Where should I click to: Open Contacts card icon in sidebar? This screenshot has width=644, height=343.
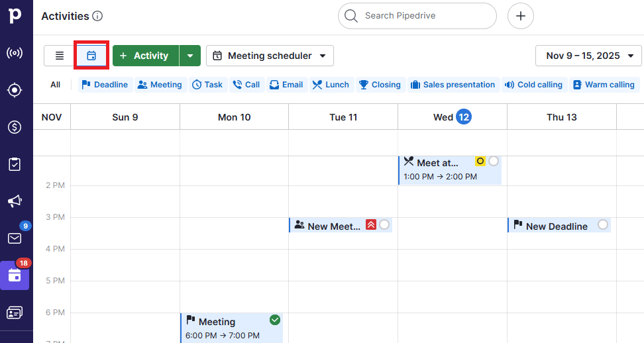[x=15, y=313]
